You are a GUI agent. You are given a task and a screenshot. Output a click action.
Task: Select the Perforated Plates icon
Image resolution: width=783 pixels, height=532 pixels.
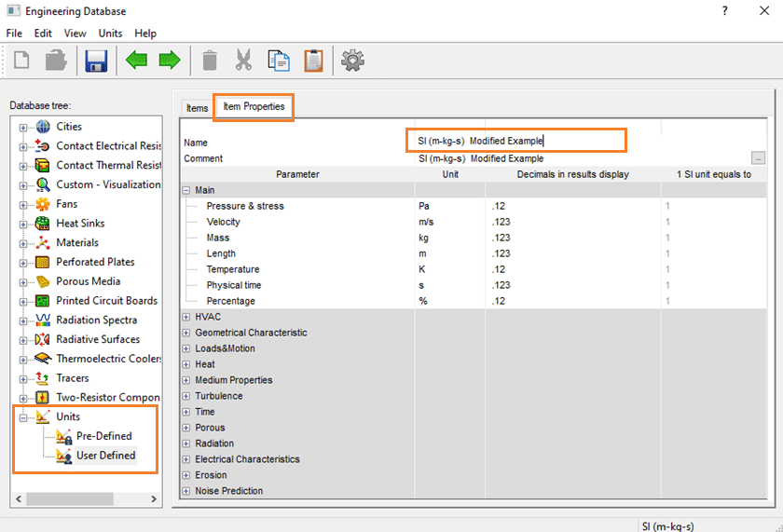(x=43, y=262)
